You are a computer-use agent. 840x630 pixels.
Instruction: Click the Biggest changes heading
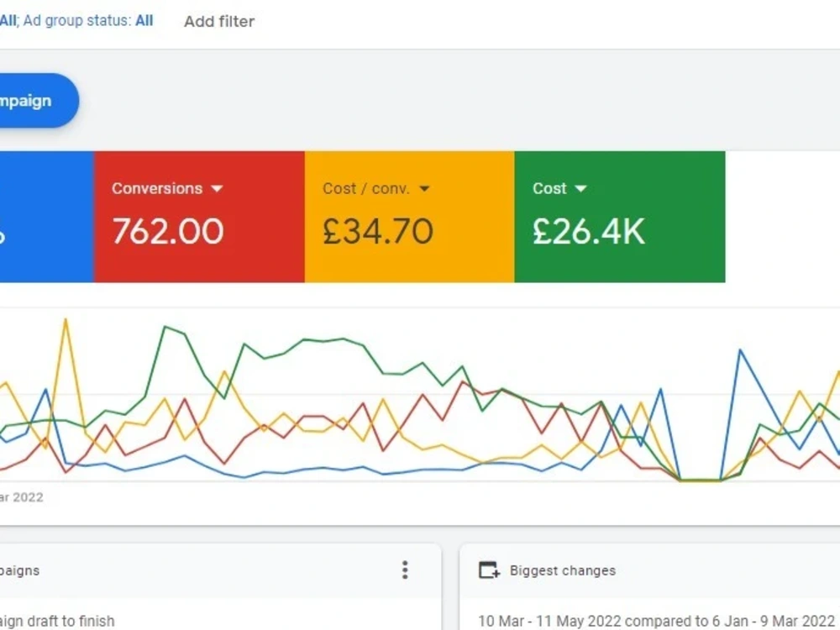pos(563,570)
